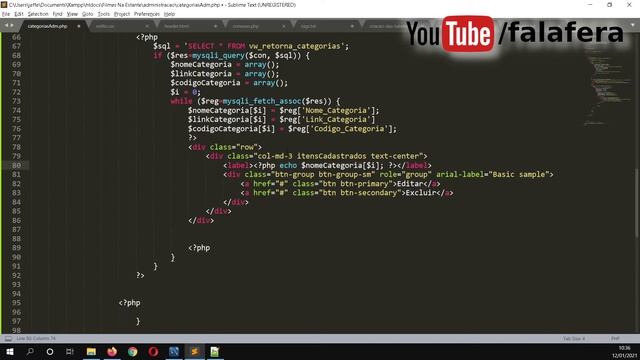The image size is (640, 360).
Task: Open the Tools menu
Action: pos(104,14)
